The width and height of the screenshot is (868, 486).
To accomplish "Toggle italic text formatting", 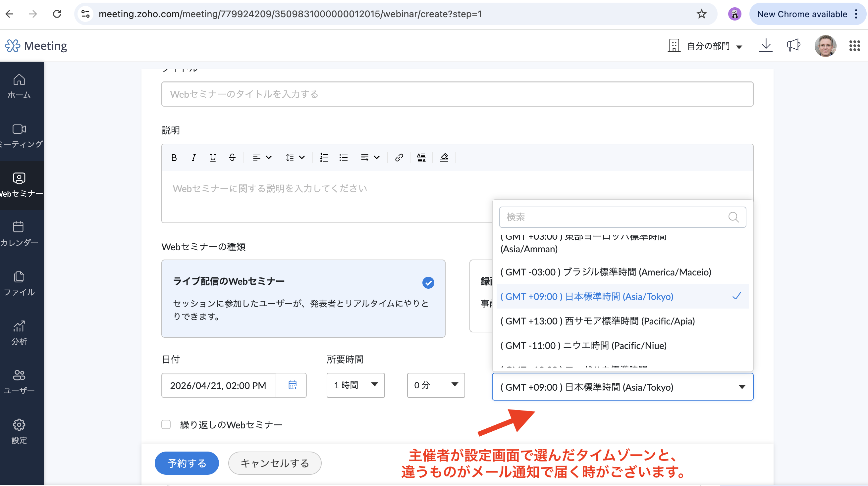I will [x=193, y=158].
